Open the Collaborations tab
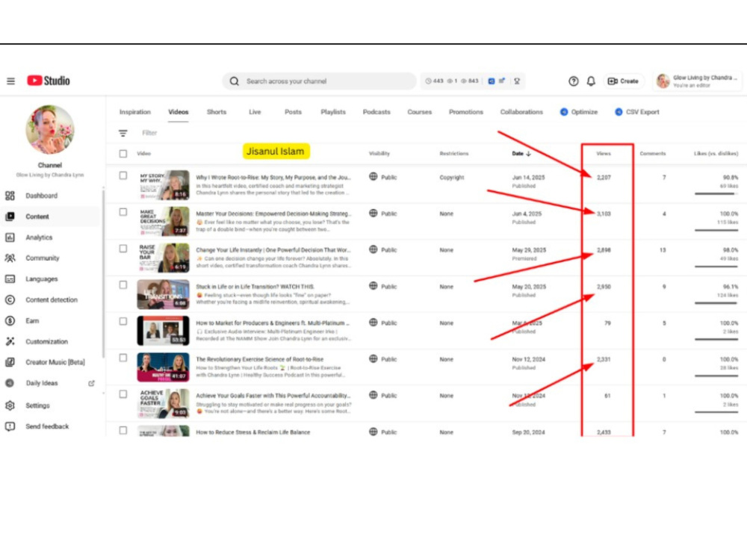The height and width of the screenshot is (560, 747). tap(521, 112)
